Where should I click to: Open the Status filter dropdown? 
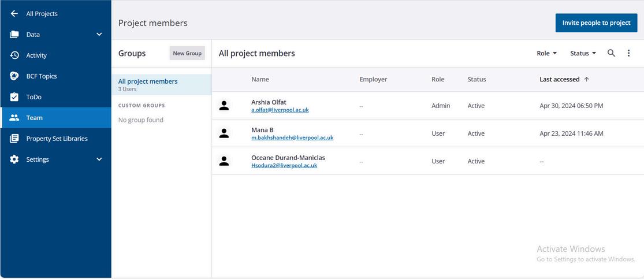pos(583,53)
